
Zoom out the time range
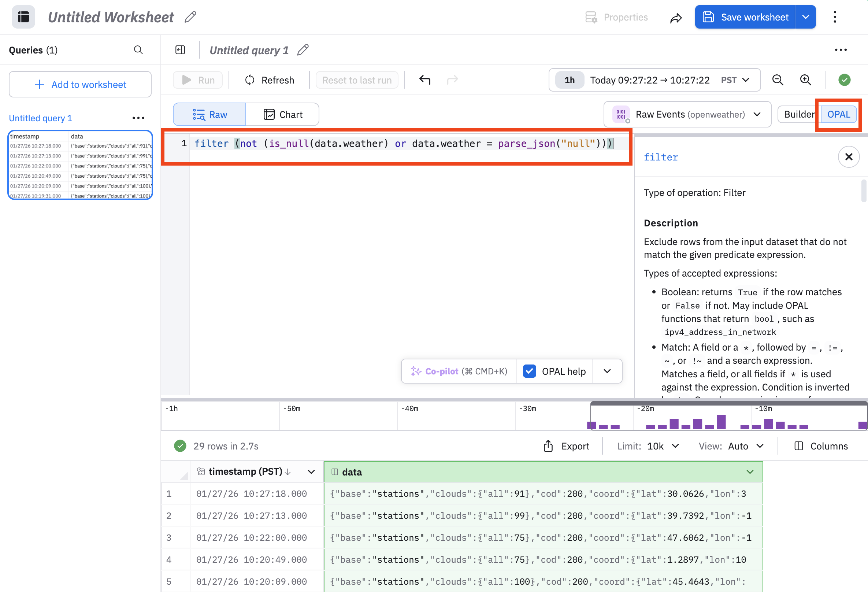click(778, 80)
